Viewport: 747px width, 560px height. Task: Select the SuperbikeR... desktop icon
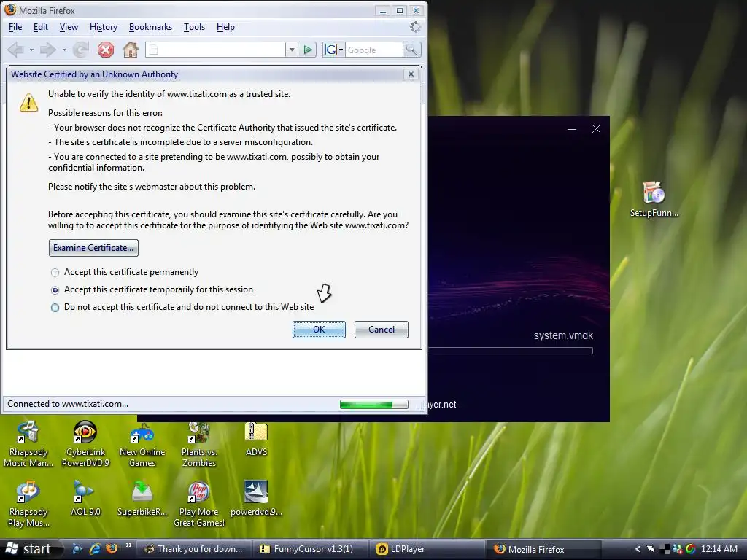tap(142, 498)
